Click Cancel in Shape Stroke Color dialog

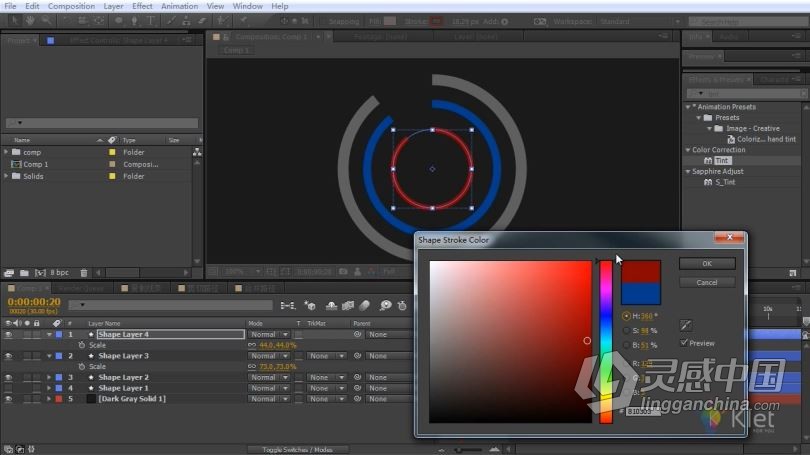(x=707, y=283)
